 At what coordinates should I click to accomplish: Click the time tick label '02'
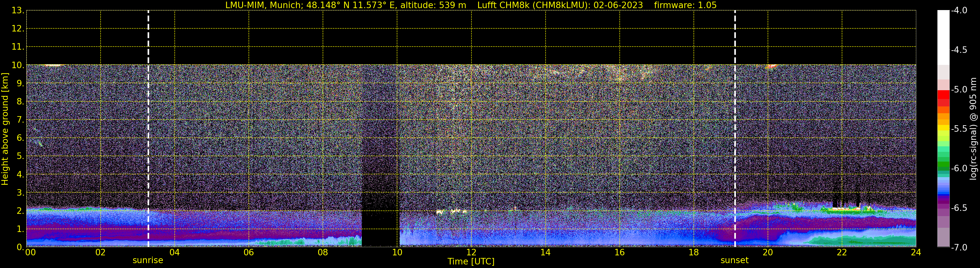point(100,252)
